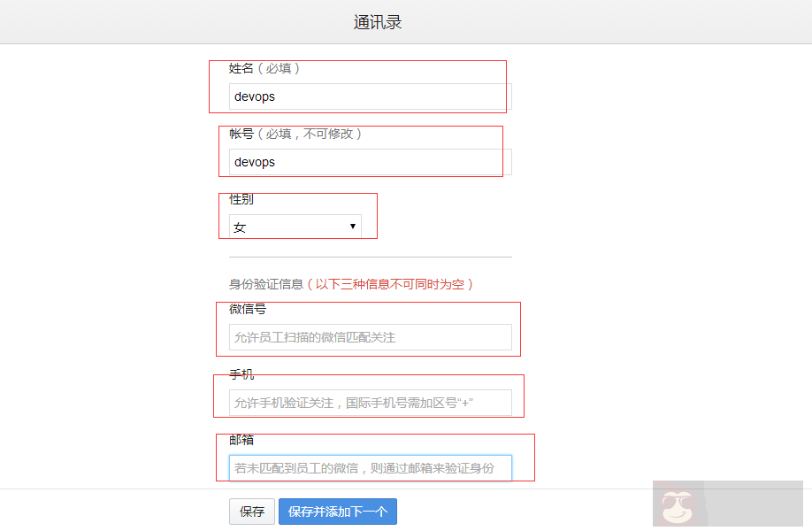Click the blue 保存并添加下一个 button

pyautogui.click(x=338, y=512)
